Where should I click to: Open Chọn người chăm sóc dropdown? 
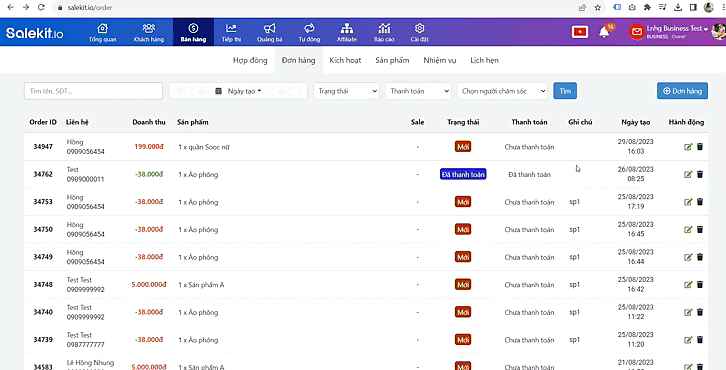(x=502, y=91)
